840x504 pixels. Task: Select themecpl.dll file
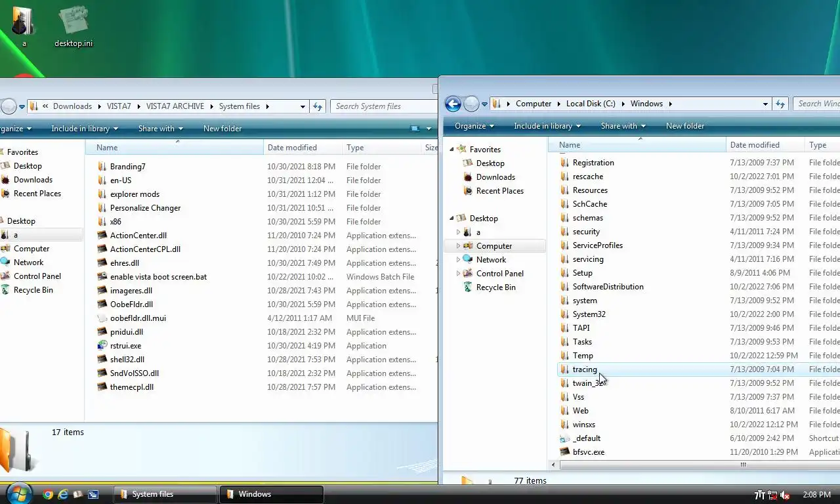click(x=132, y=387)
